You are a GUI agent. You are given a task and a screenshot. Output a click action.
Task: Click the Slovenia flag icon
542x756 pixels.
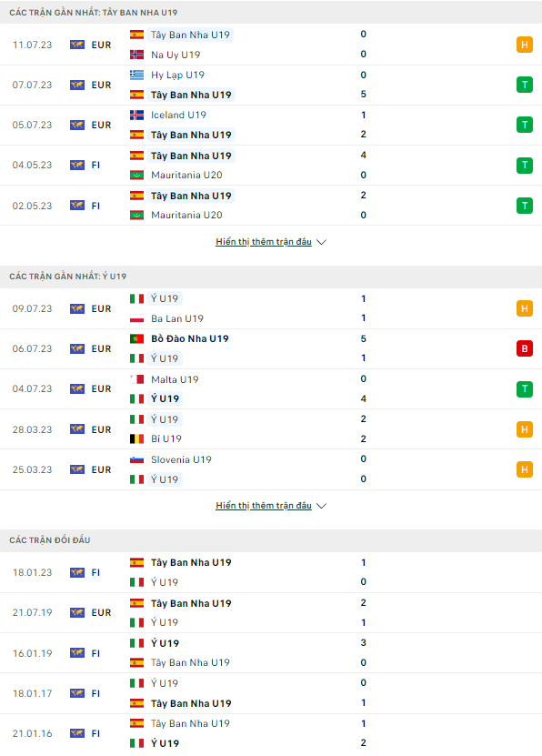136,460
